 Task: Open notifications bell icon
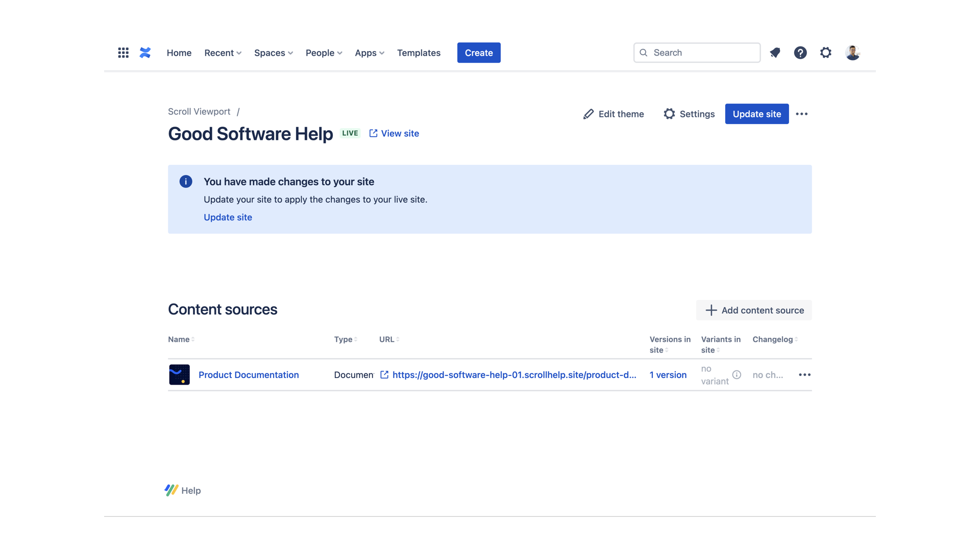pyautogui.click(x=775, y=53)
